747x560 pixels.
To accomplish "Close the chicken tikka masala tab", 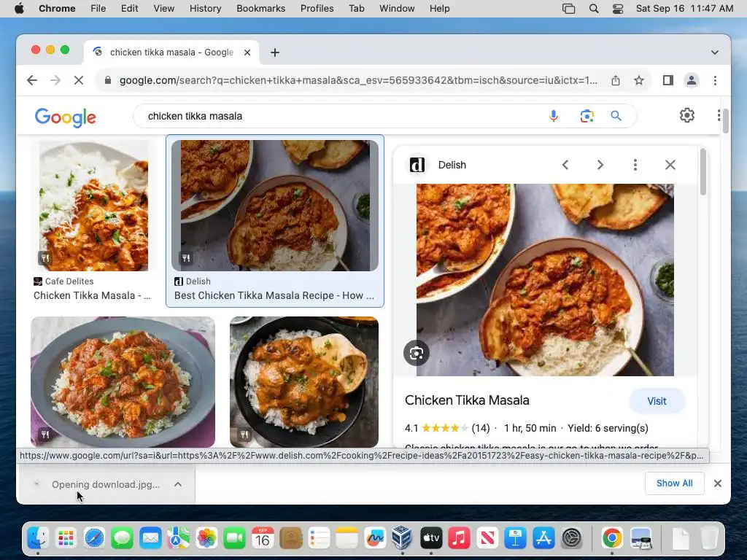I will 247,52.
